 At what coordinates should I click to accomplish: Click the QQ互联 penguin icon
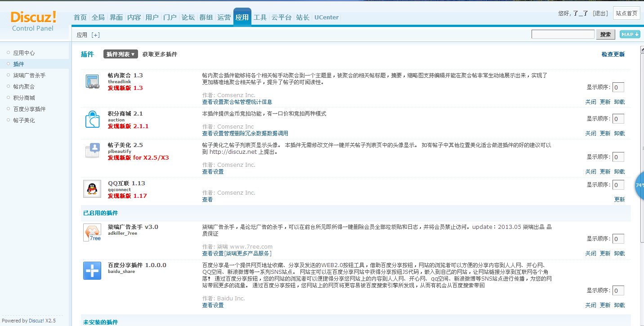click(92, 189)
